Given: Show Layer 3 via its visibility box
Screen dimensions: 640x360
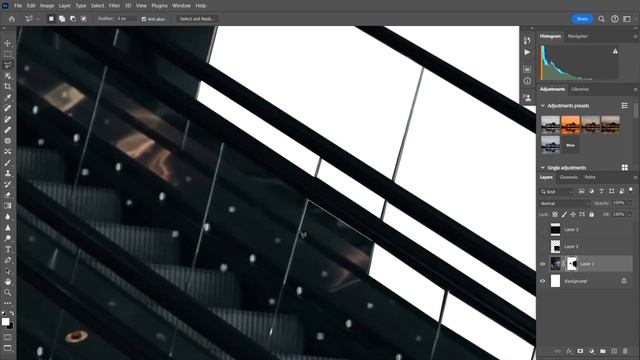Looking at the screenshot, I should [x=542, y=229].
